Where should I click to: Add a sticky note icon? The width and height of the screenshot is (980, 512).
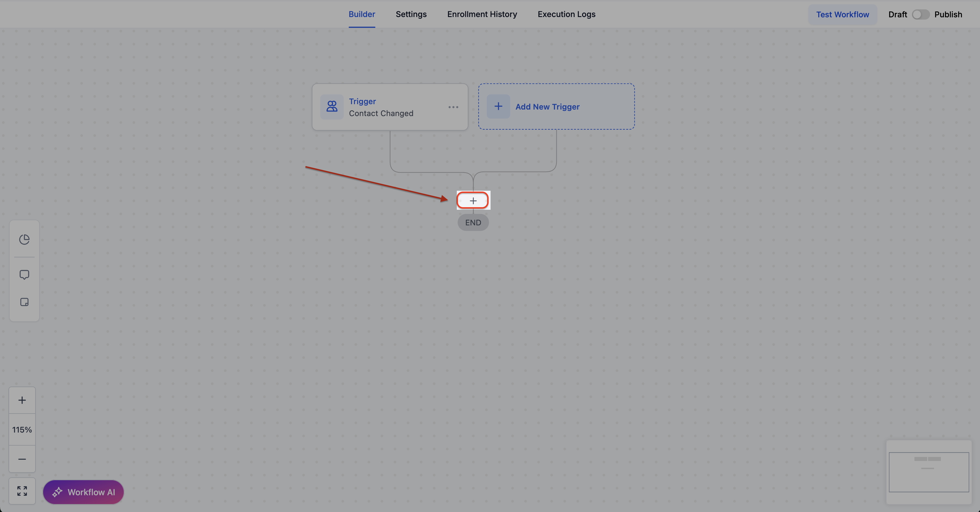click(24, 302)
